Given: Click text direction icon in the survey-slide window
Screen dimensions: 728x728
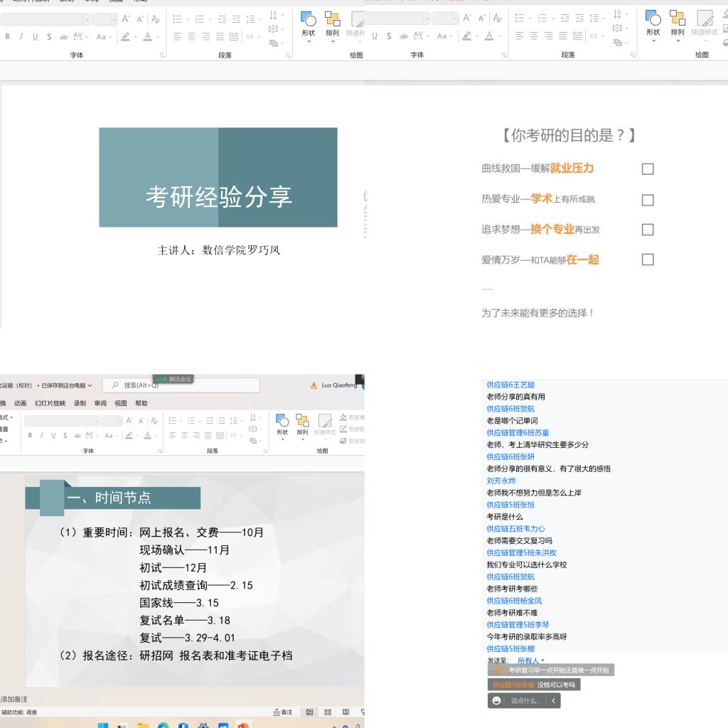Looking at the screenshot, I should pyautogui.click(x=617, y=14).
